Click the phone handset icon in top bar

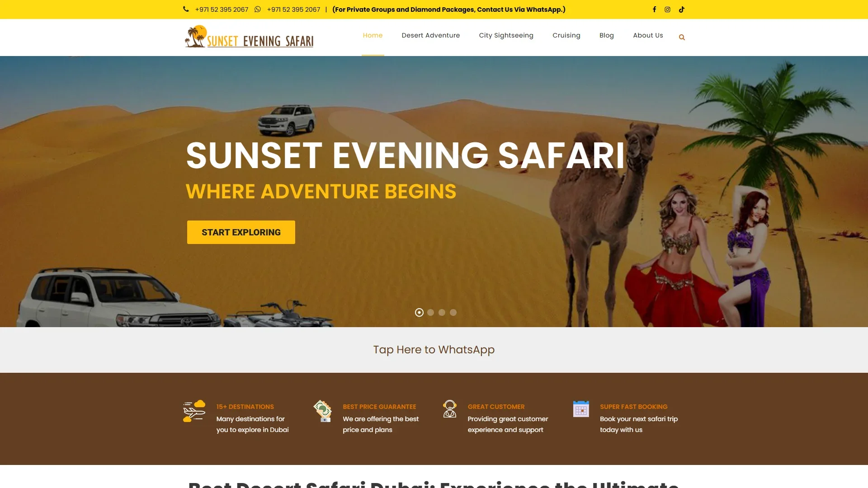(186, 9)
